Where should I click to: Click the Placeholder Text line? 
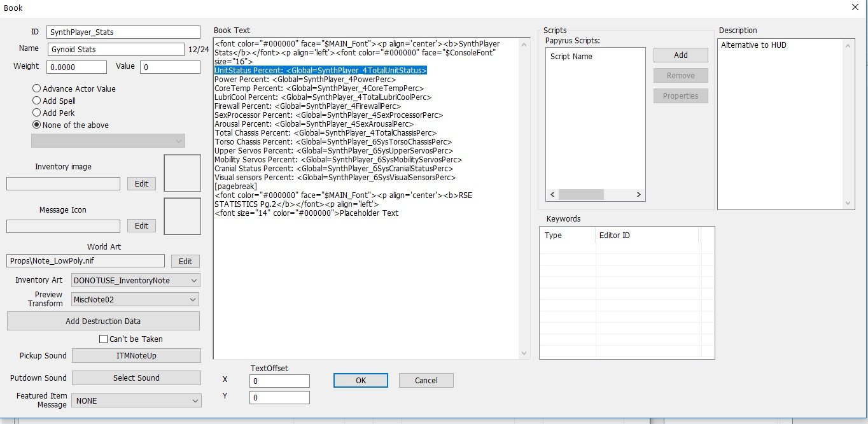coord(306,213)
